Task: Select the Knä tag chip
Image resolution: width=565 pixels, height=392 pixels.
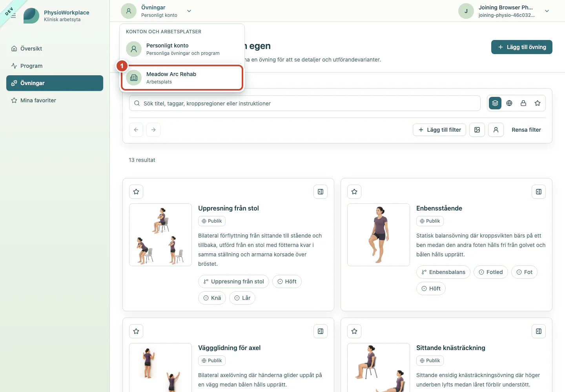Action: [x=212, y=298]
